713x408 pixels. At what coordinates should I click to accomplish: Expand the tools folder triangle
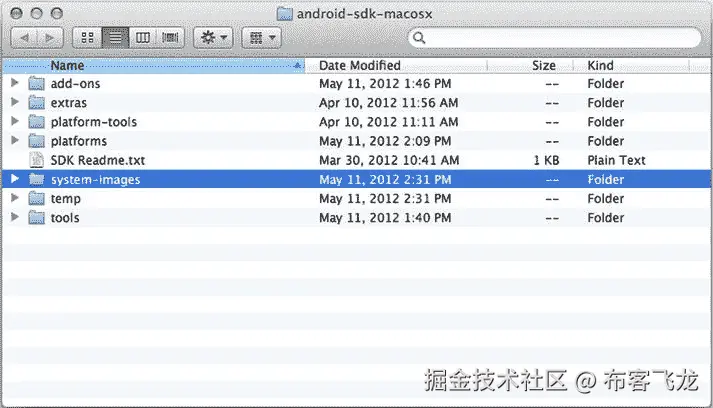(15, 217)
